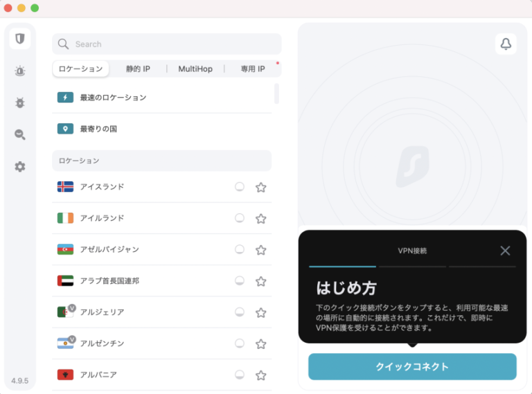Favorite アイスランド with the star

(260, 187)
